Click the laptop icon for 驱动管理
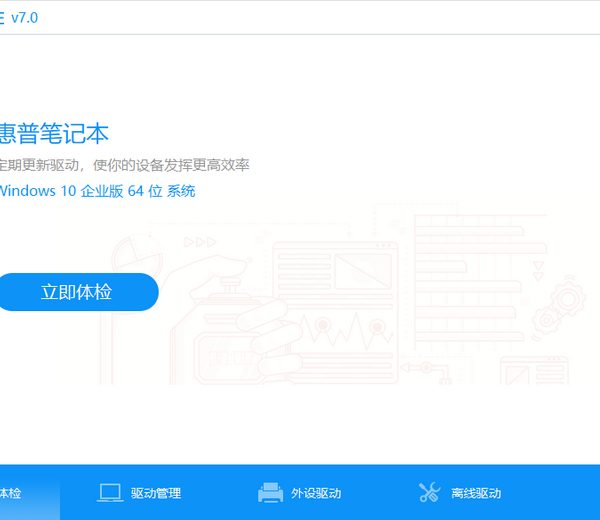 click(x=110, y=493)
